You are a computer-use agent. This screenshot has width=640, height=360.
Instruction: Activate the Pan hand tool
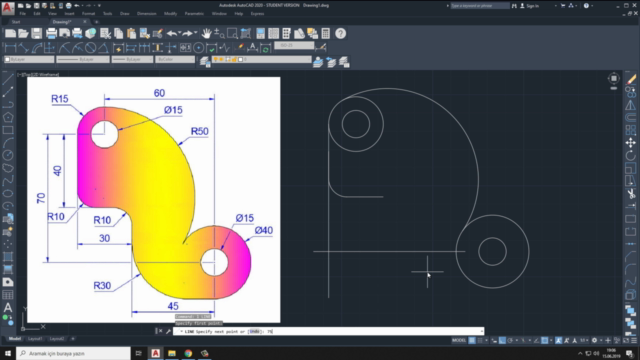tap(207, 33)
